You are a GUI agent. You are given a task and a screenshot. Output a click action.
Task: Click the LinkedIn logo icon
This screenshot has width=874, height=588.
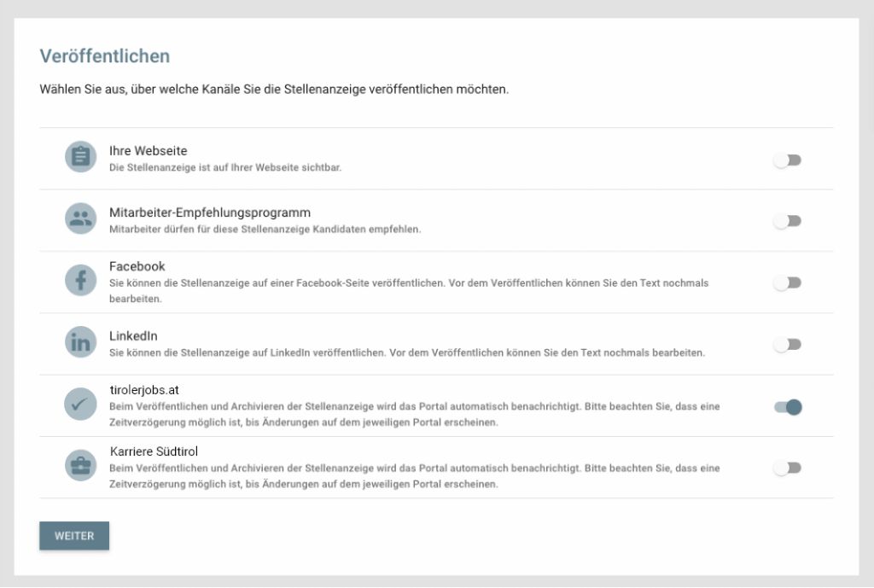point(81,343)
